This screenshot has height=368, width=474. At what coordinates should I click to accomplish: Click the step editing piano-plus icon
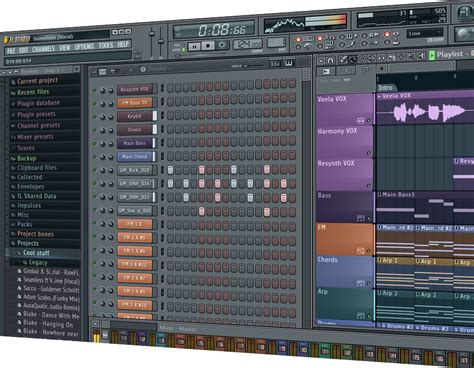tap(352, 35)
